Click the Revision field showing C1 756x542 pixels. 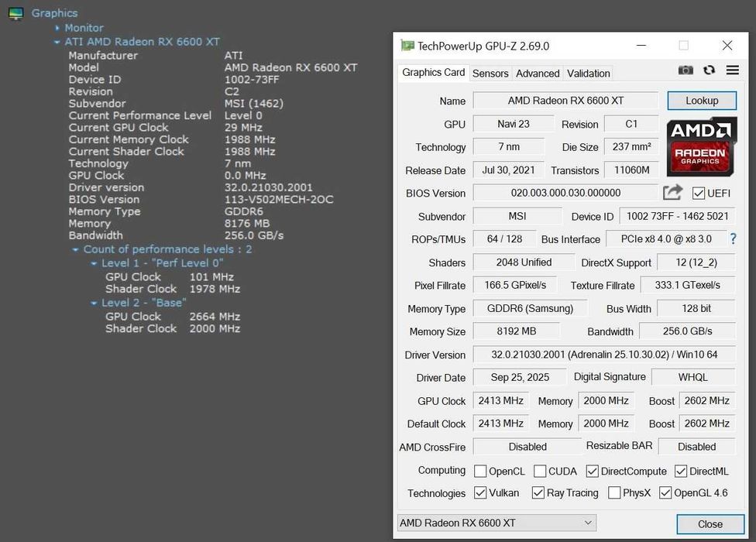631,124
